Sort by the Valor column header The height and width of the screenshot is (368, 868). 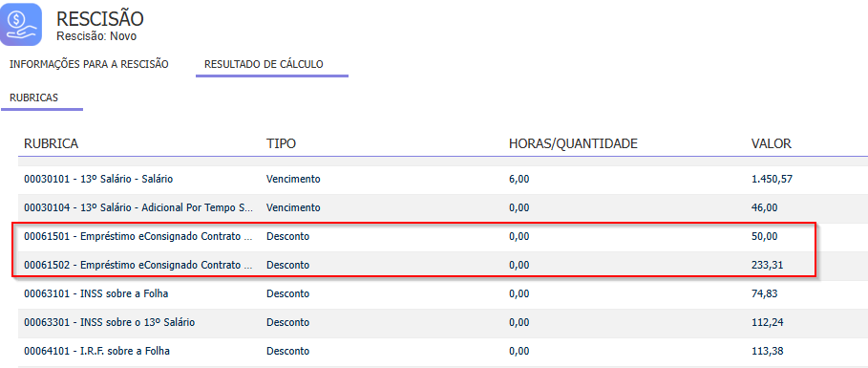coord(772,143)
